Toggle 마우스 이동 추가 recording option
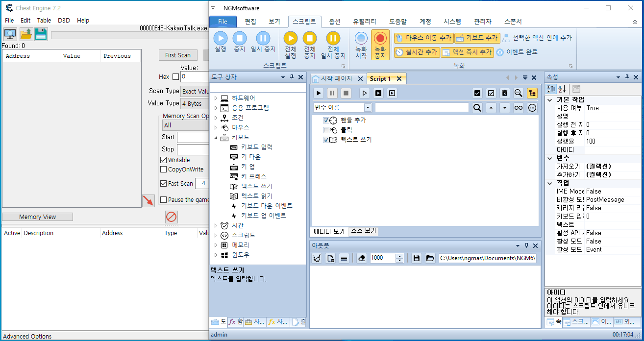Screen dimensions: 644x341 pyautogui.click(x=423, y=38)
